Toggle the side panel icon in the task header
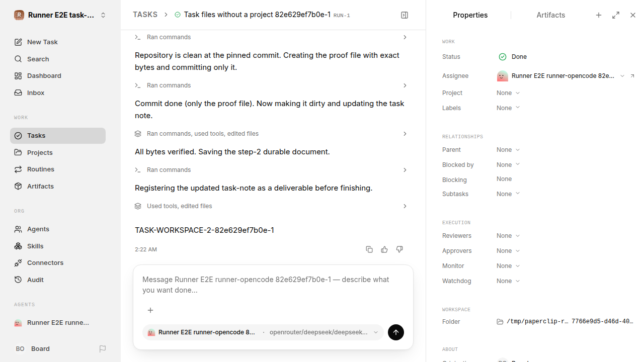This screenshot has width=644, height=362. tap(405, 15)
